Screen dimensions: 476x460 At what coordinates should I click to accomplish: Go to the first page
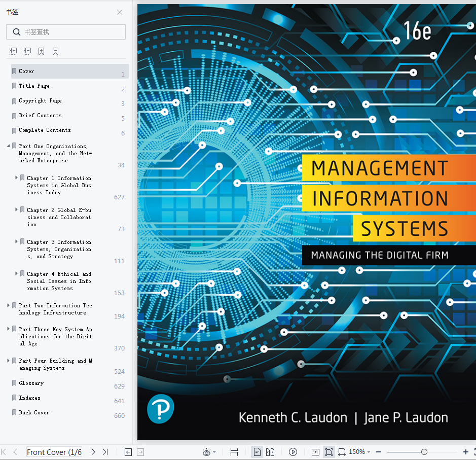coord(4,452)
